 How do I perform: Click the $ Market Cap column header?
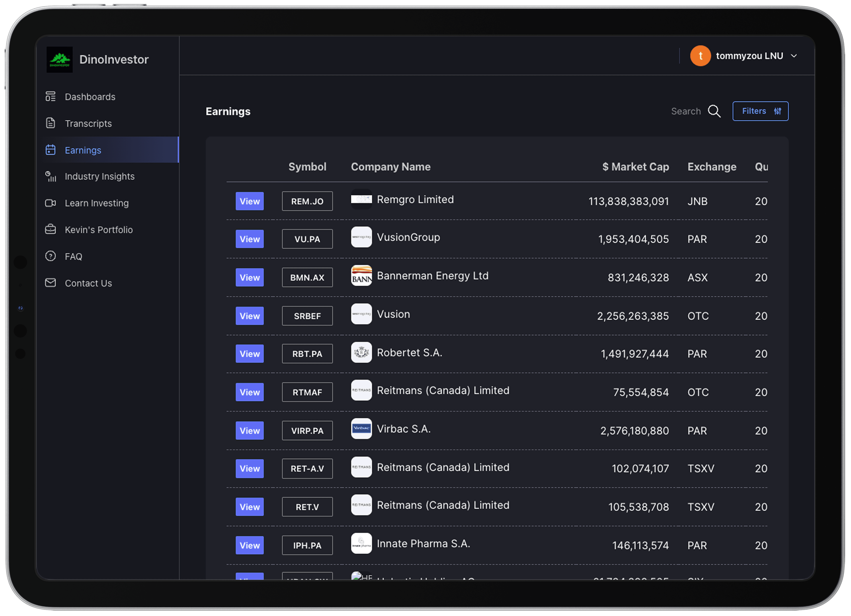pos(636,167)
